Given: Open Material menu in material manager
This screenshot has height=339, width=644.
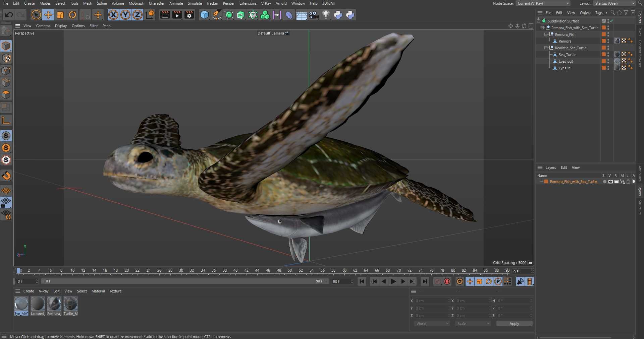Looking at the screenshot, I should (98, 291).
